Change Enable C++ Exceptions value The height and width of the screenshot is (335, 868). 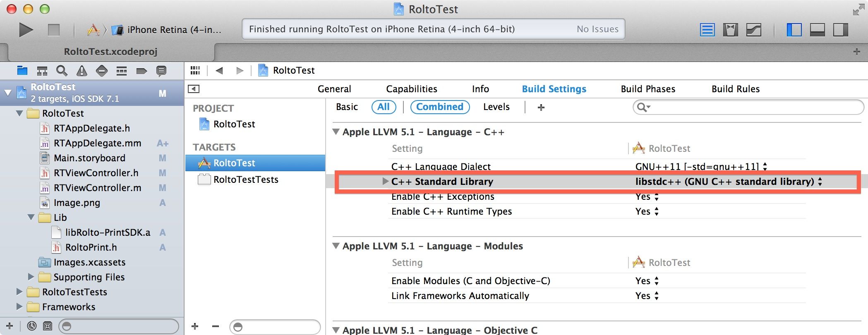(647, 196)
